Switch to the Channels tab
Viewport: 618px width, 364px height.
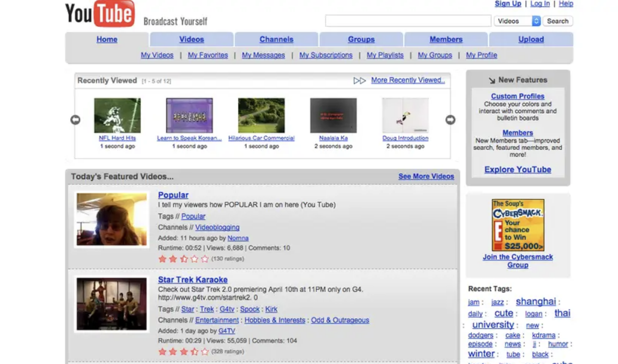(x=276, y=39)
